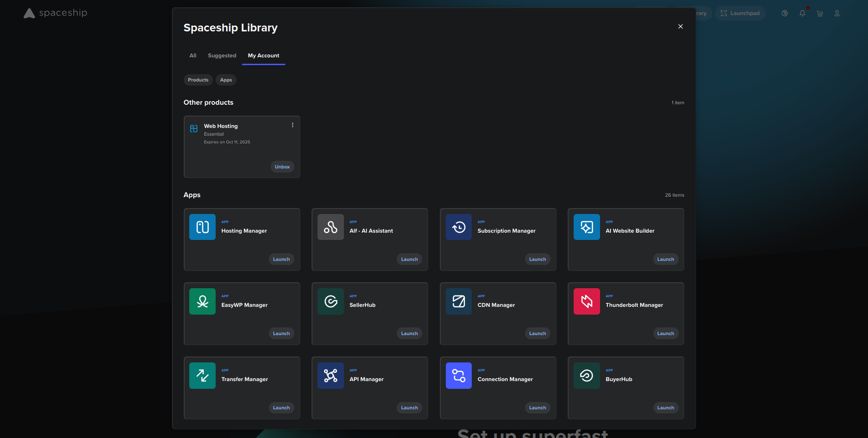The height and width of the screenshot is (438, 868).
Task: Open the Web Hosting three-dot menu
Action: click(293, 124)
